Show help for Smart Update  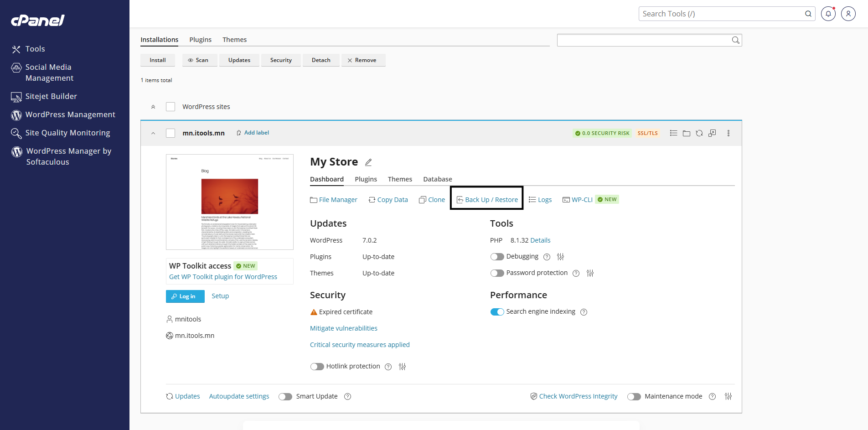pos(348,396)
